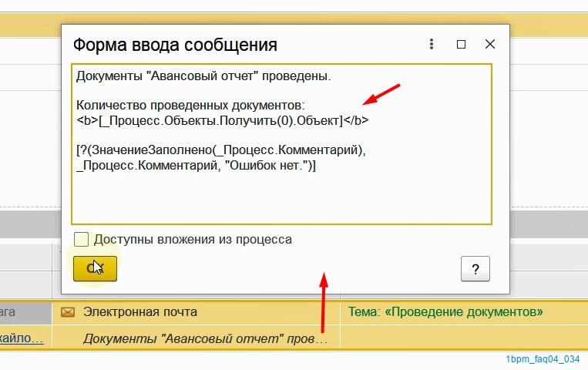Click the "Ошибок нет." text line

pyautogui.click(x=196, y=166)
